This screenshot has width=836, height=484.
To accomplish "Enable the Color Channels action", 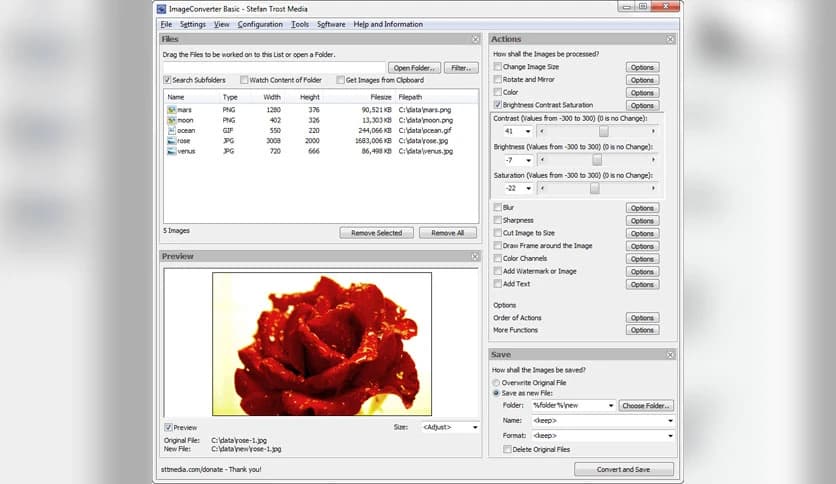I will tap(497, 259).
